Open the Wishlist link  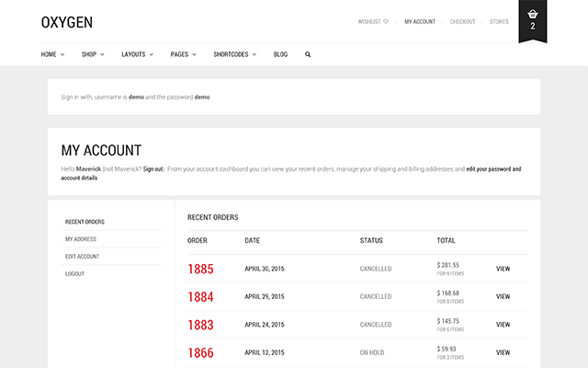369,22
